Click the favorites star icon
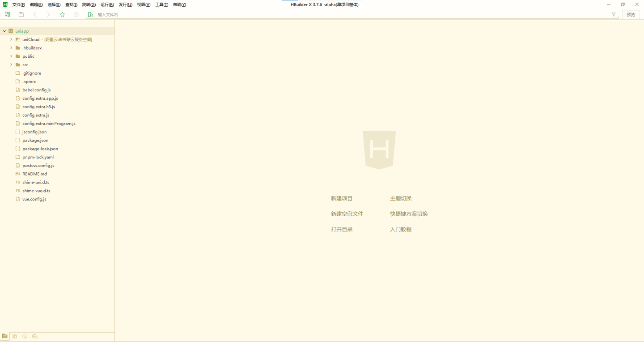Screen dimensions: 644x342 click(62, 14)
